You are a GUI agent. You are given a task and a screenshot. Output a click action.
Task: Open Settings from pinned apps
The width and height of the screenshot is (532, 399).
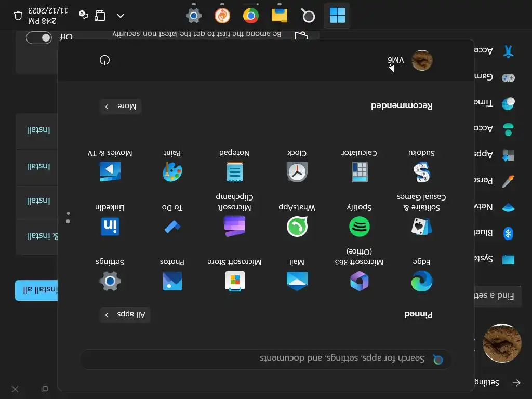(x=110, y=281)
